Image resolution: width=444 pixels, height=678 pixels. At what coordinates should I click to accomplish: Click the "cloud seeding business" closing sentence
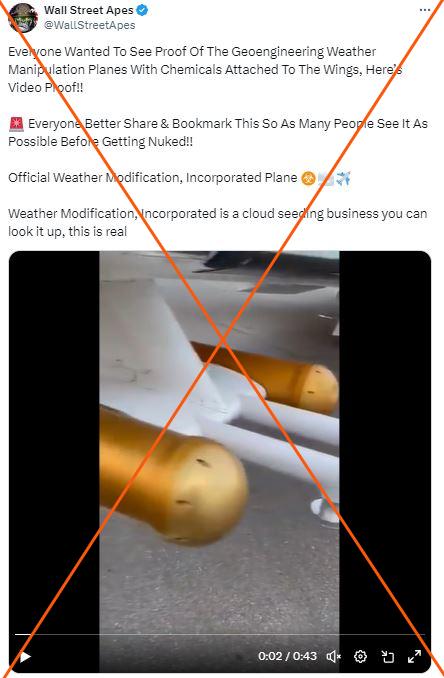pyautogui.click(x=217, y=222)
